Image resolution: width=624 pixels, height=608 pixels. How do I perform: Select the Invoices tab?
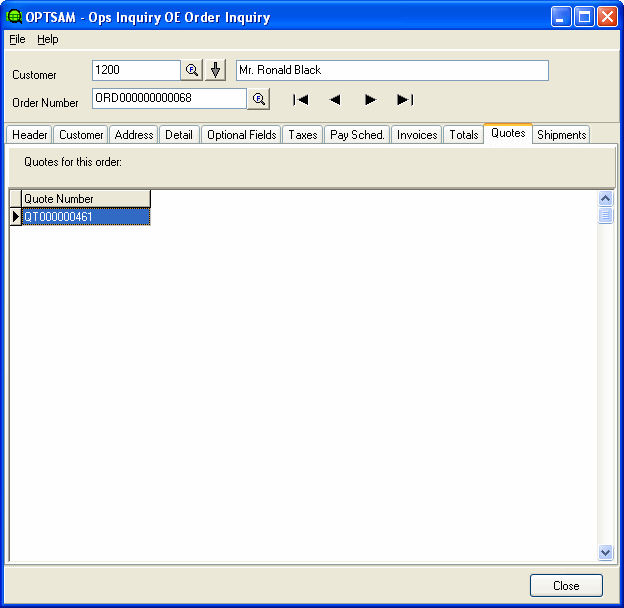tap(416, 135)
